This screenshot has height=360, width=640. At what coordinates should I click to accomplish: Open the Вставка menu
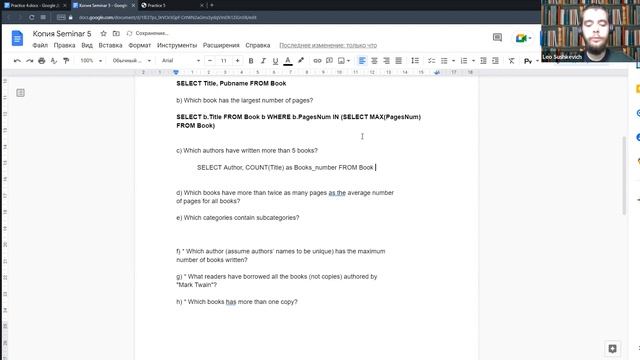(110, 45)
